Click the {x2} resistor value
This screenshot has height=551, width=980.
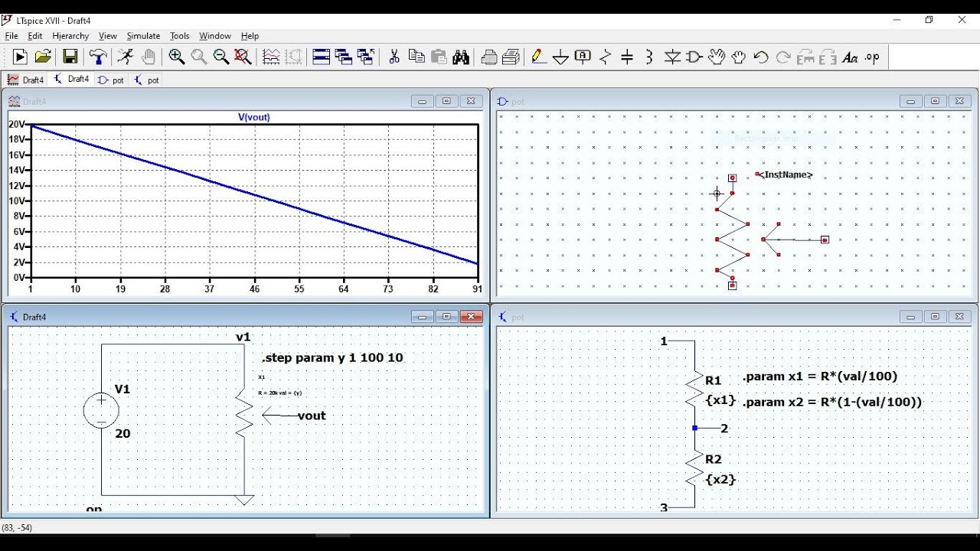click(720, 479)
